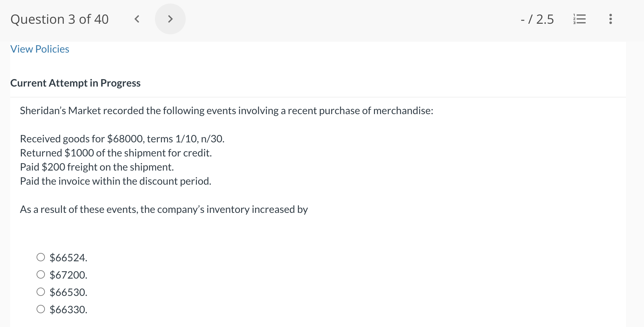644x327 pixels.
Task: Click the "$67200." answer label text
Action: click(68, 275)
